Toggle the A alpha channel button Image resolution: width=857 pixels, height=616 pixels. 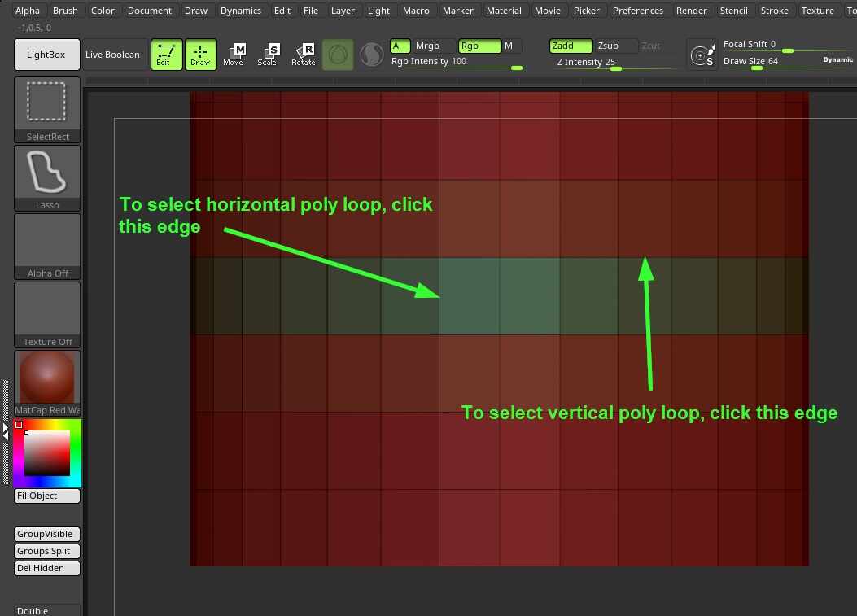click(x=400, y=46)
